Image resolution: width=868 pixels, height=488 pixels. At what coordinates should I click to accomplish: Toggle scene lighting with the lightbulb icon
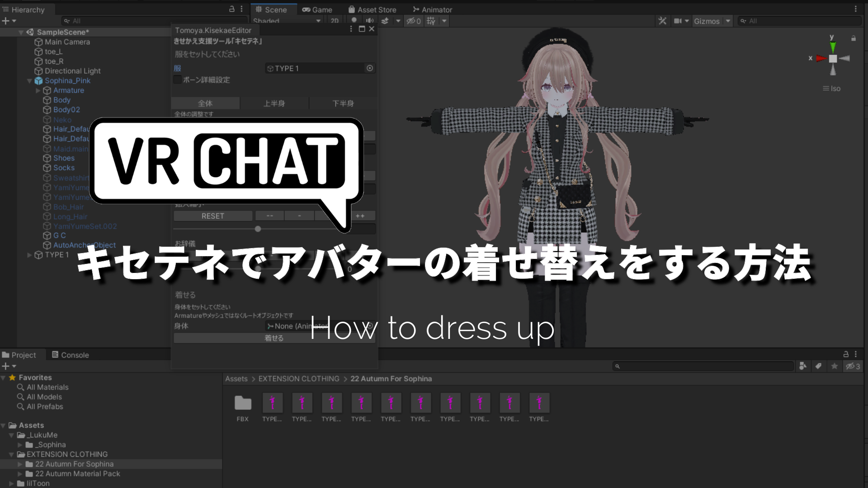tap(354, 21)
